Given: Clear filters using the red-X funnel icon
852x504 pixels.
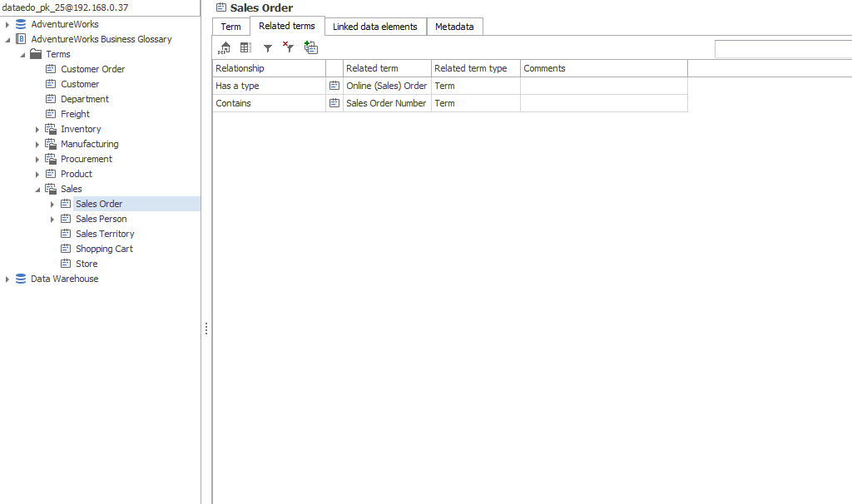Looking at the screenshot, I should 288,48.
